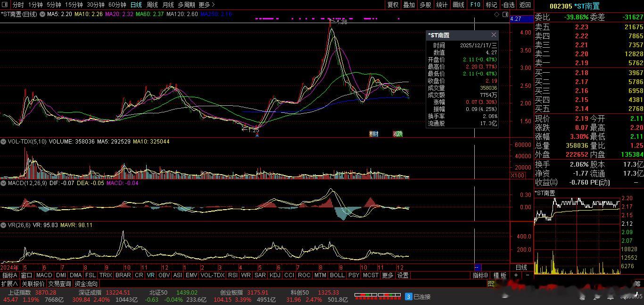Open the MA settings dropdown next to *ST南置(日线)
The image size is (644, 305).
(x=43, y=15)
